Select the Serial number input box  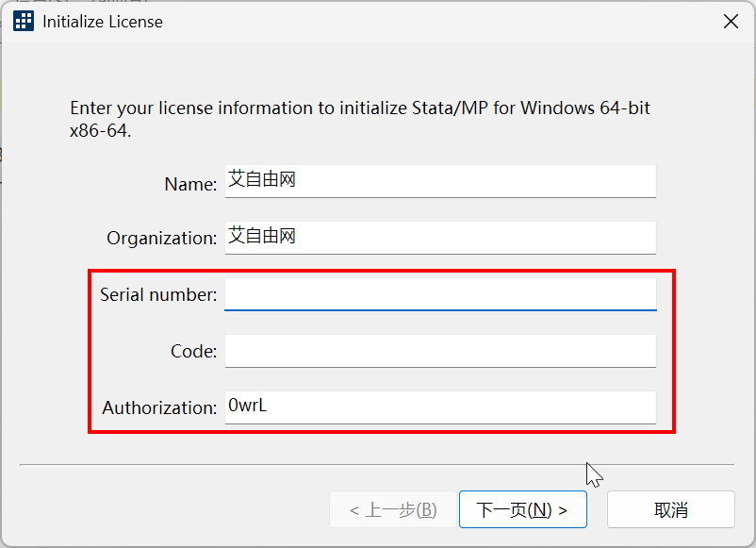[439, 294]
